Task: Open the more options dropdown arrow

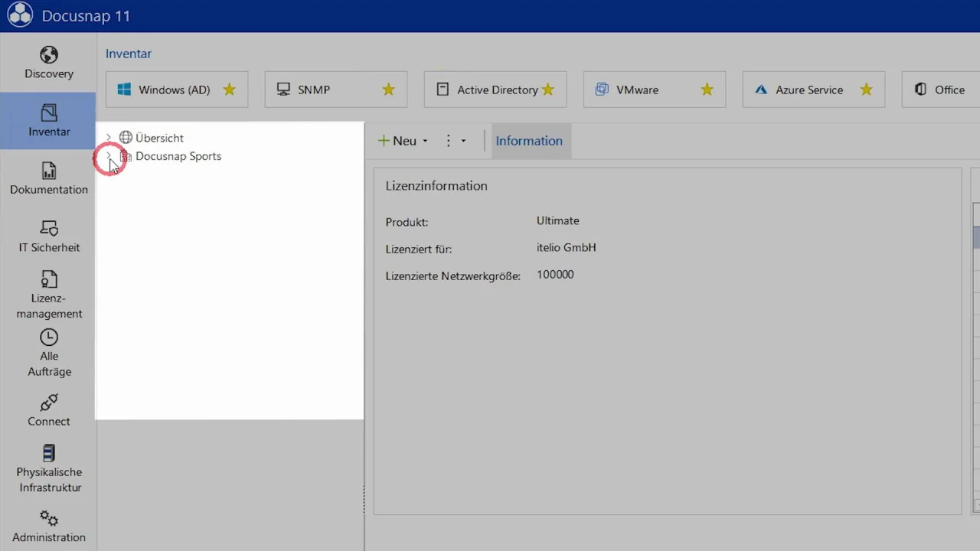Action: [x=463, y=141]
